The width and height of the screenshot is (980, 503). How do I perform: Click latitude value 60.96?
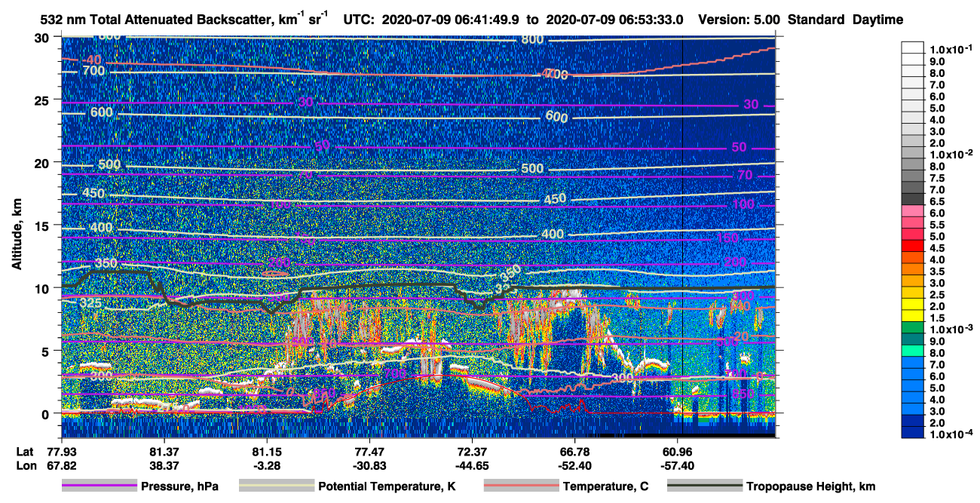(677, 450)
